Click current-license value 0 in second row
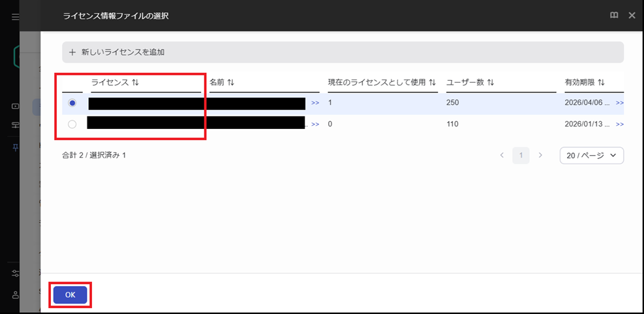This screenshot has width=644, height=314. point(330,124)
